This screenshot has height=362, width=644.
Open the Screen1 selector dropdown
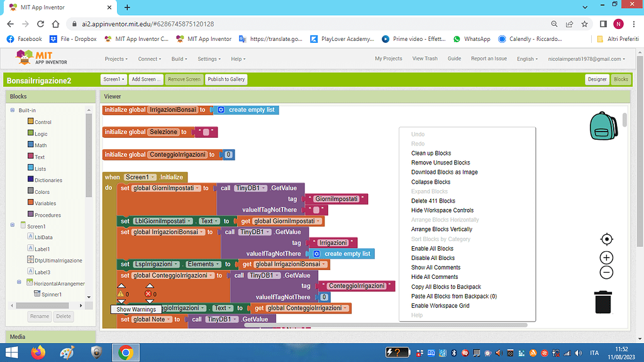tap(114, 79)
